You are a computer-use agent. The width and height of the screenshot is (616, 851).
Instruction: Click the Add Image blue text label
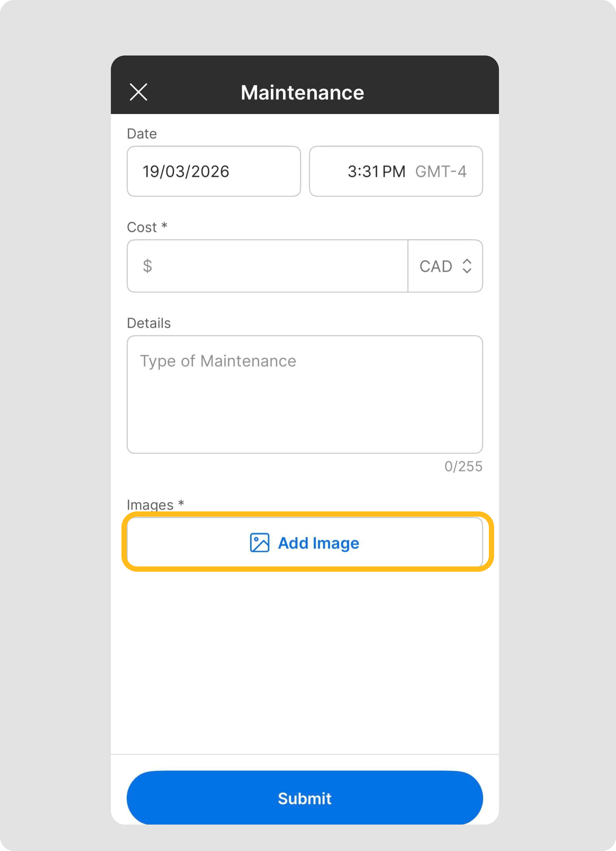click(318, 543)
